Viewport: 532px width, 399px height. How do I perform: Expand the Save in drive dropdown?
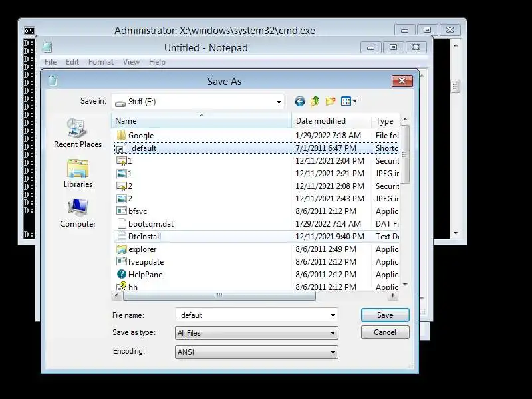coord(279,102)
